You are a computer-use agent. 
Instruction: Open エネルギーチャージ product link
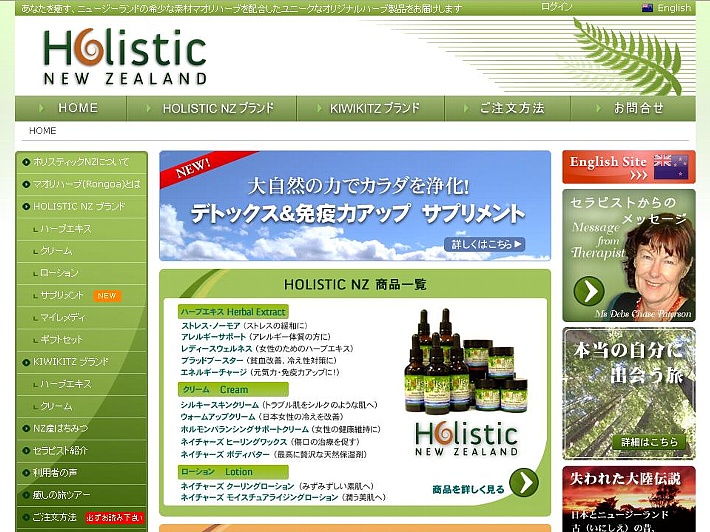214,372
